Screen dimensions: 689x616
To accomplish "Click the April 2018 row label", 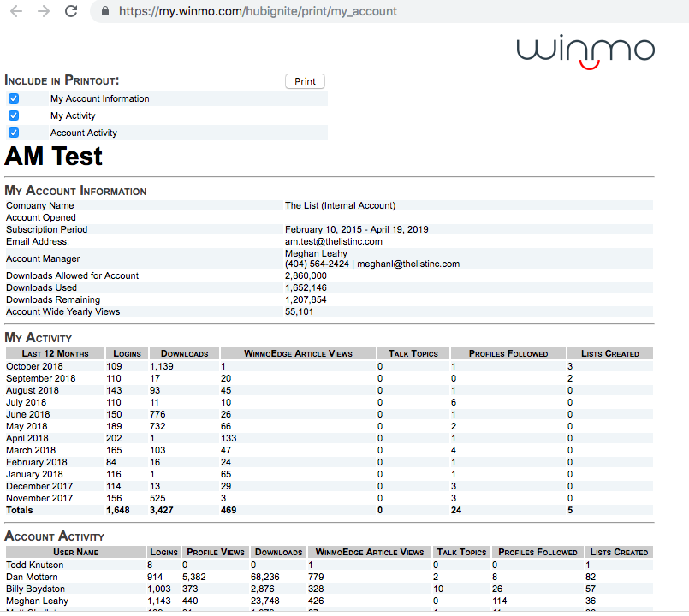I will pos(27,438).
